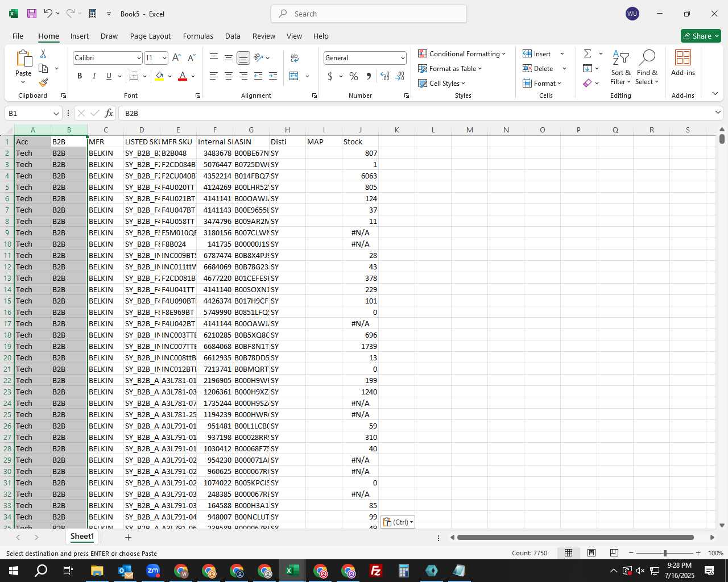Open File Explorer from the taskbar
The height and width of the screenshot is (582, 728).
pyautogui.click(x=97, y=571)
